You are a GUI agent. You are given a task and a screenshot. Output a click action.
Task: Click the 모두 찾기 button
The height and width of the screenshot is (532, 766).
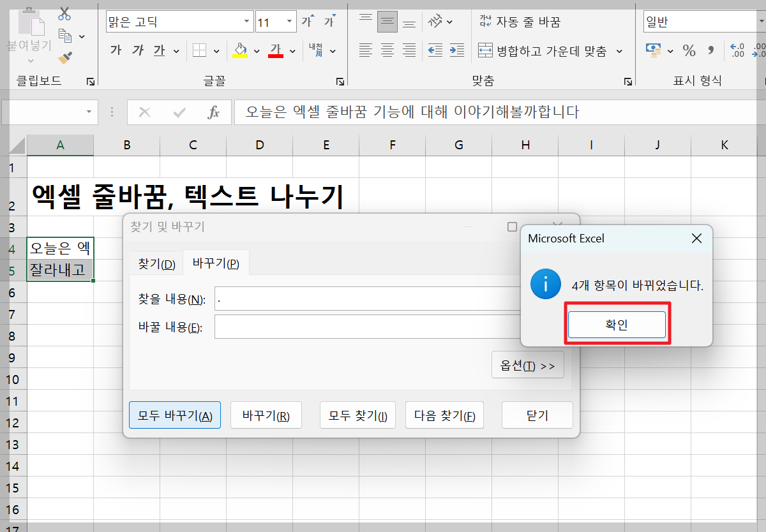pyautogui.click(x=357, y=415)
